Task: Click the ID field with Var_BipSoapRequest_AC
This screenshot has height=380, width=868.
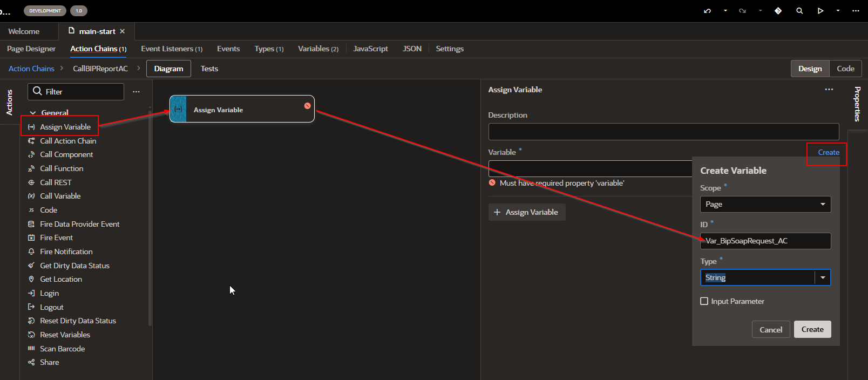Action: point(765,241)
